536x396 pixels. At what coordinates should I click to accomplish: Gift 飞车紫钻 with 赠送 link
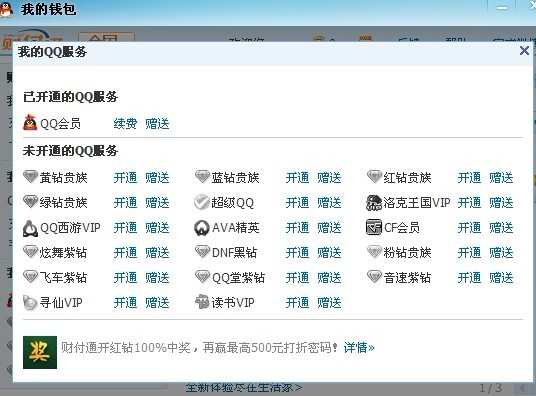click(x=157, y=278)
